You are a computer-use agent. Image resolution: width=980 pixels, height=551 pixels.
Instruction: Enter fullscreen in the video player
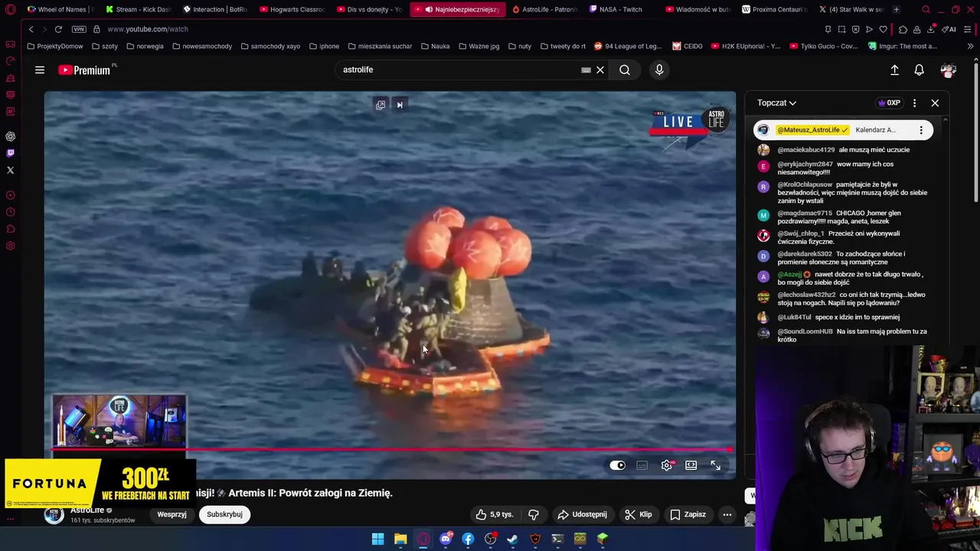point(715,465)
